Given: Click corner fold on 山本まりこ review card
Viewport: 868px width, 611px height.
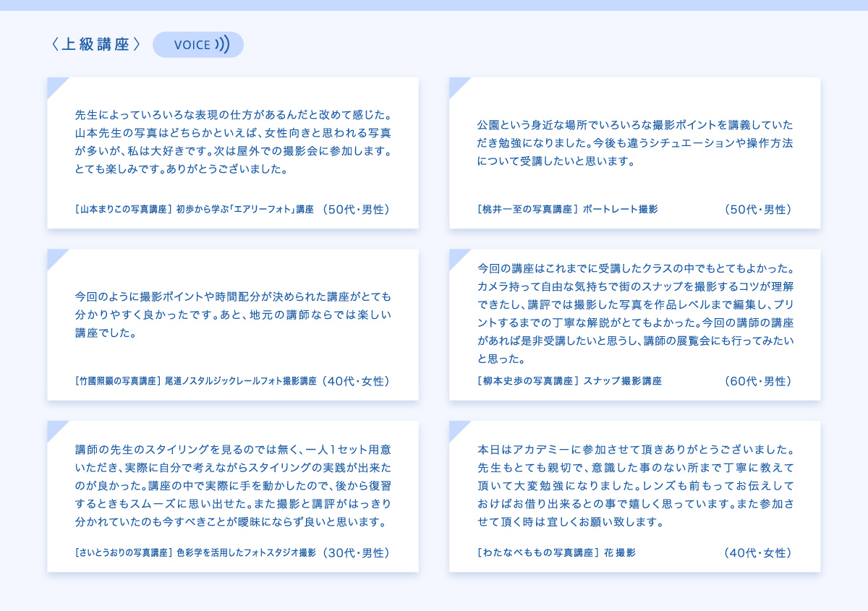Looking at the screenshot, I should tap(55, 85).
